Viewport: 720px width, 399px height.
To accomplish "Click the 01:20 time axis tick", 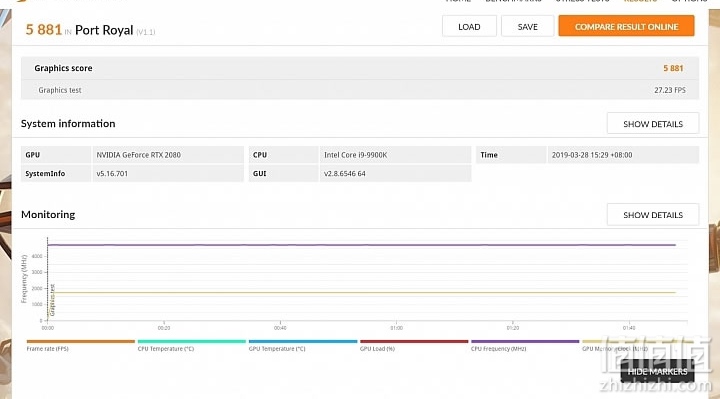I will 512,328.
